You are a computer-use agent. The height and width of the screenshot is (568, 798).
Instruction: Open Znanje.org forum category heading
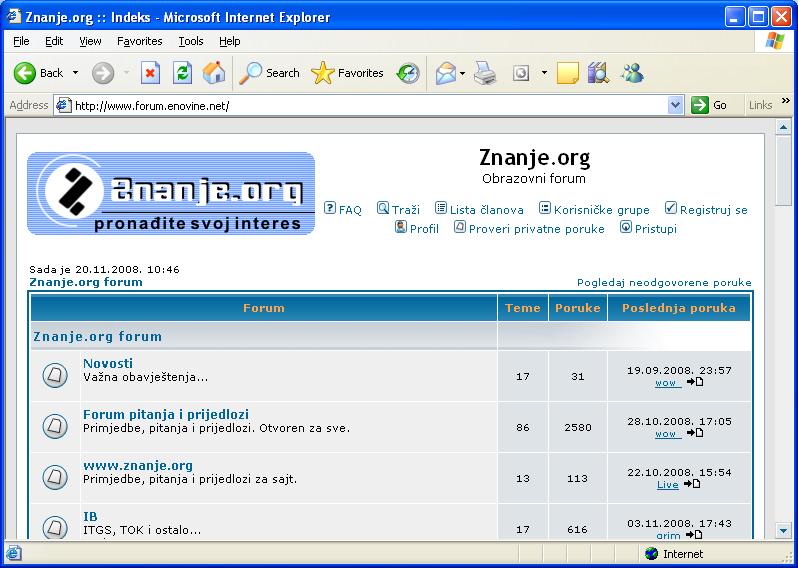click(x=97, y=336)
